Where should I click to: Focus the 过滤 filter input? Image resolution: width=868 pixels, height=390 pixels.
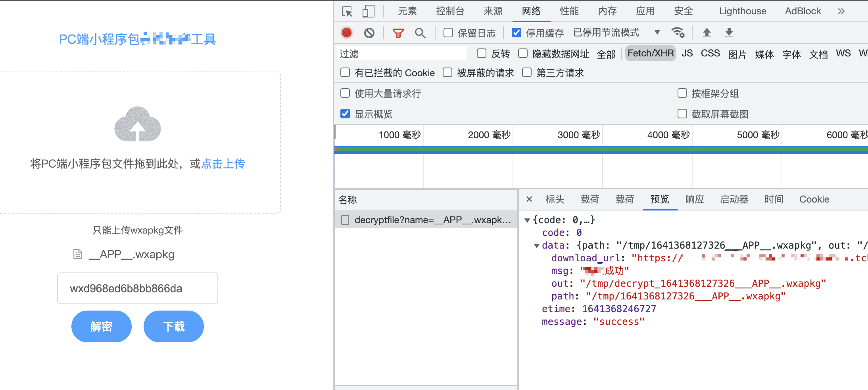pos(402,54)
